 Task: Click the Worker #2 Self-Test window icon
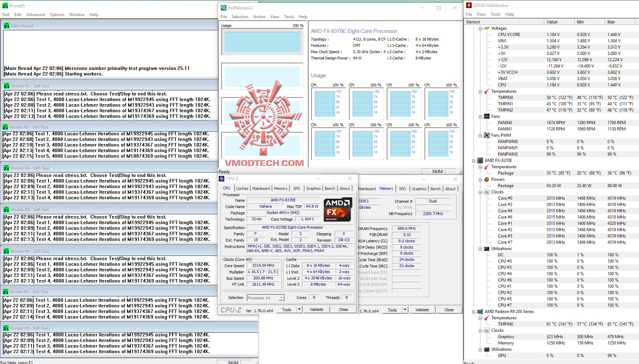tap(7, 86)
